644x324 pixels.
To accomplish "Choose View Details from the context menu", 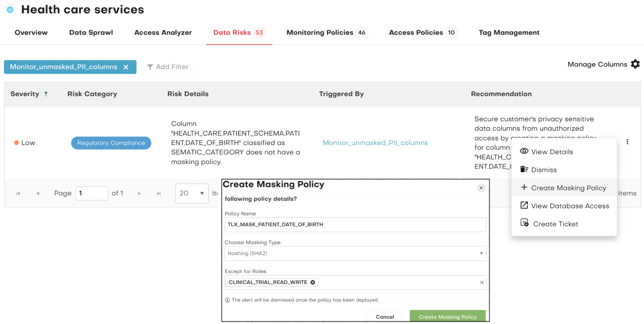I will point(564,152).
